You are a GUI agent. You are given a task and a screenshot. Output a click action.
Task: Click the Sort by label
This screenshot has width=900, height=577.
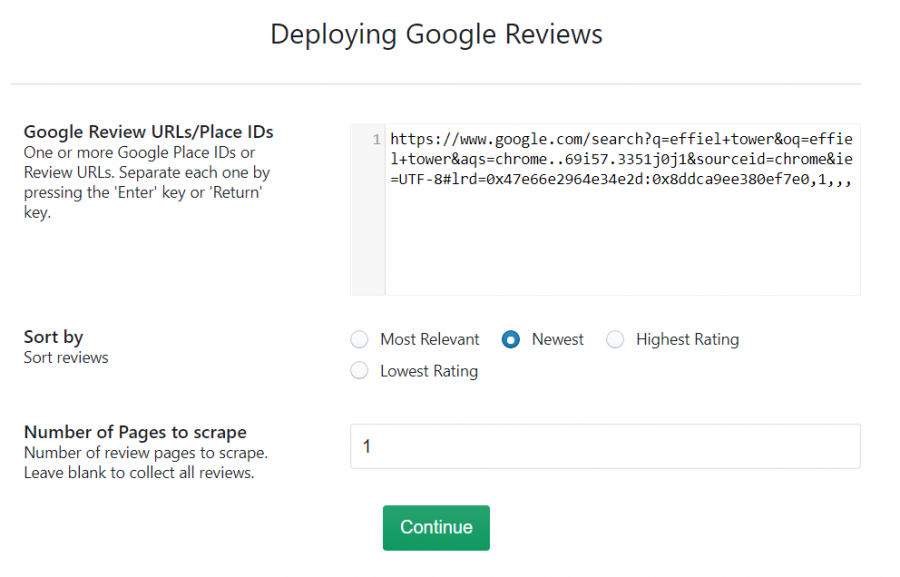(53, 337)
